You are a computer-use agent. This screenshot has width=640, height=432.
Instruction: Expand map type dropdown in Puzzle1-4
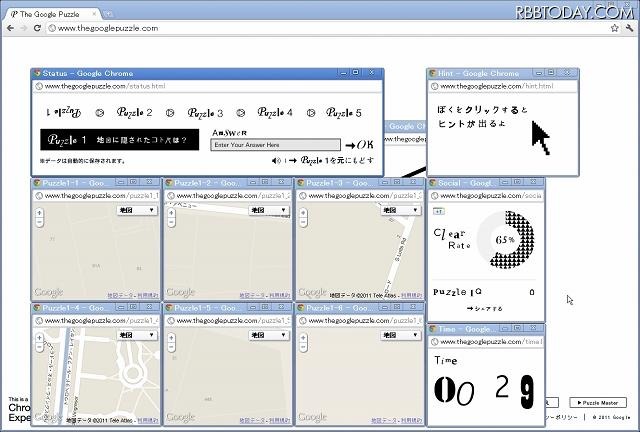click(139, 335)
